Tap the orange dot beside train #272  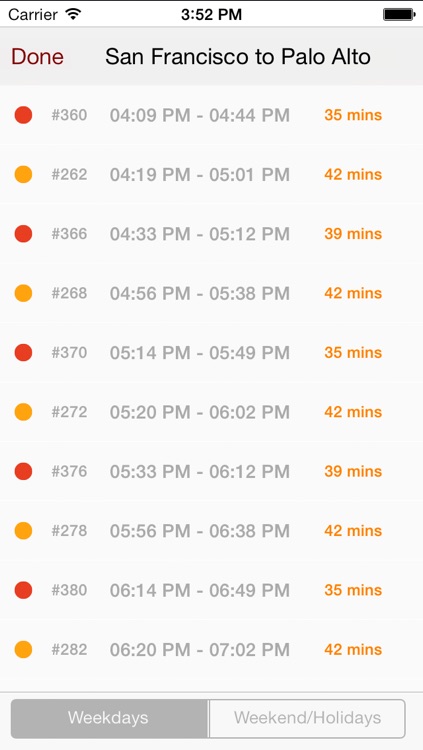[23, 412]
